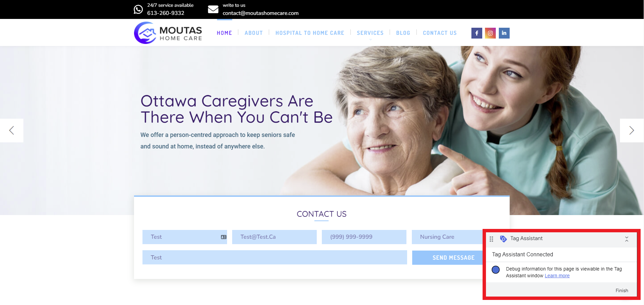644x305 pixels.
Task: Select the Nursing Care service dropdown
Action: pos(447,237)
